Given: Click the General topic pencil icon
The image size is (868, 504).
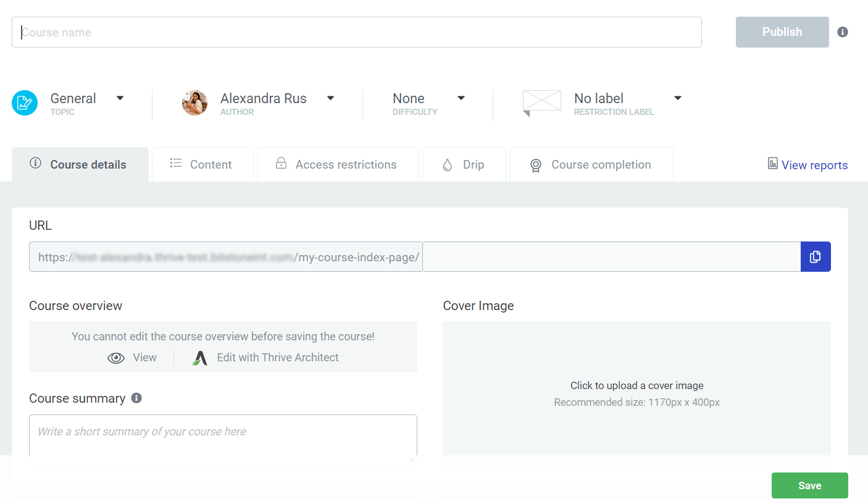Looking at the screenshot, I should [x=25, y=103].
